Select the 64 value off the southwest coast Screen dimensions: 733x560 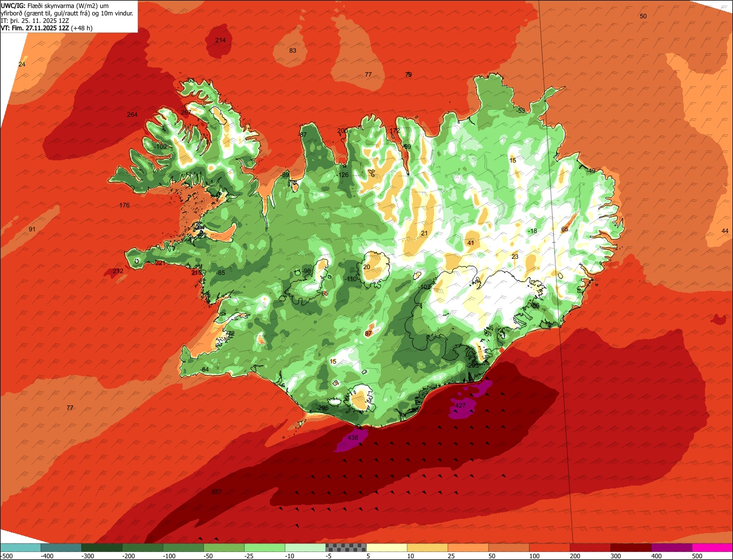tap(205, 369)
